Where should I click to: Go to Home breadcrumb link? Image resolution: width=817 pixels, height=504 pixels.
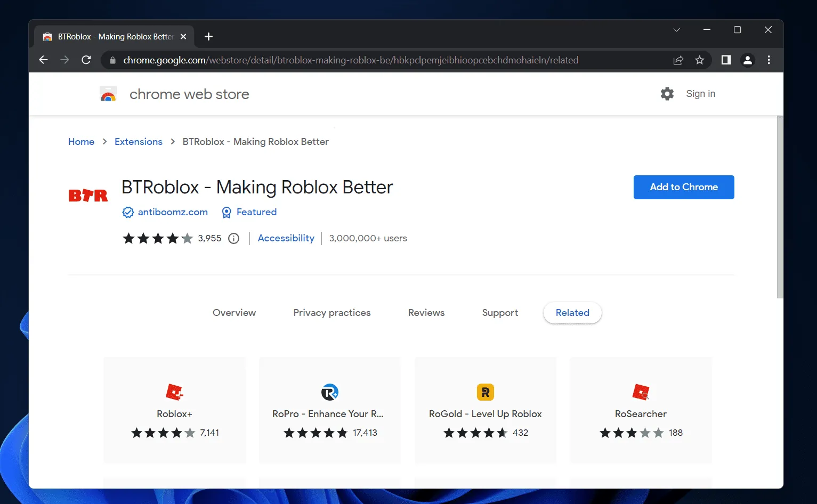[x=81, y=142]
